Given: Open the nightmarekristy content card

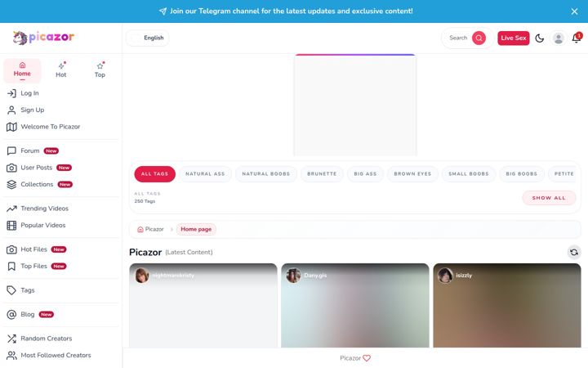Looking at the screenshot, I should (x=203, y=305).
